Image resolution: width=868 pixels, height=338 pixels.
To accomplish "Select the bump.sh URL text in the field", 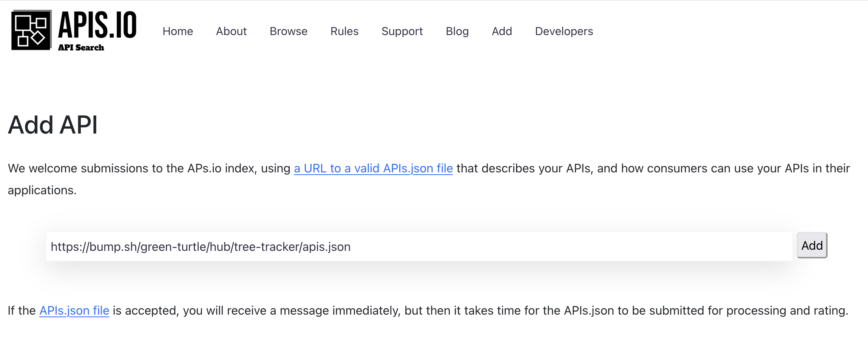I will (x=201, y=246).
